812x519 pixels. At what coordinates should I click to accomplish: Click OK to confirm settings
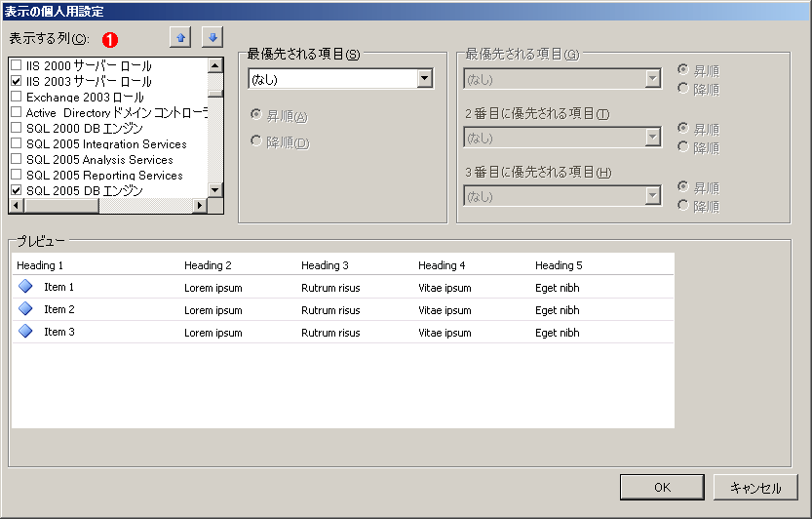tap(662, 488)
